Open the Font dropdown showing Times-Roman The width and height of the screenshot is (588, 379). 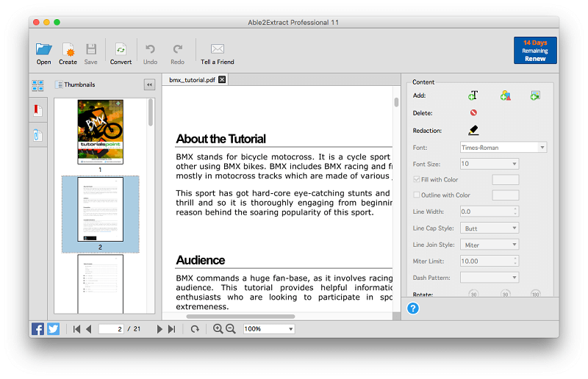tap(503, 148)
